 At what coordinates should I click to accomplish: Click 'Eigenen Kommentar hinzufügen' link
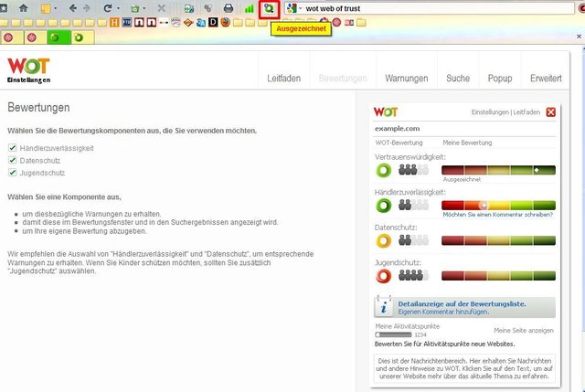(x=443, y=312)
